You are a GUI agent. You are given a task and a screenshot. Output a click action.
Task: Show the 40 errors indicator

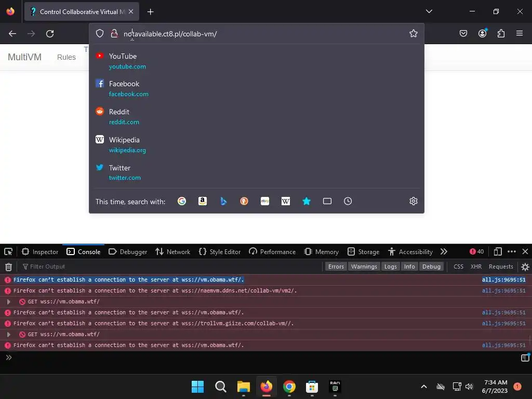pyautogui.click(x=477, y=252)
